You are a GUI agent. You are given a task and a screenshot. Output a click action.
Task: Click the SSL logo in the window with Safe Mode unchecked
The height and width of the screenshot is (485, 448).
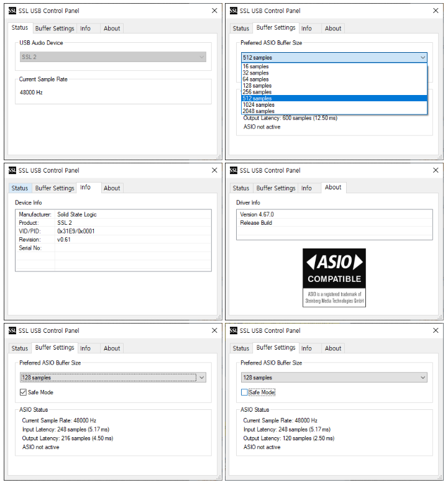pos(233,330)
